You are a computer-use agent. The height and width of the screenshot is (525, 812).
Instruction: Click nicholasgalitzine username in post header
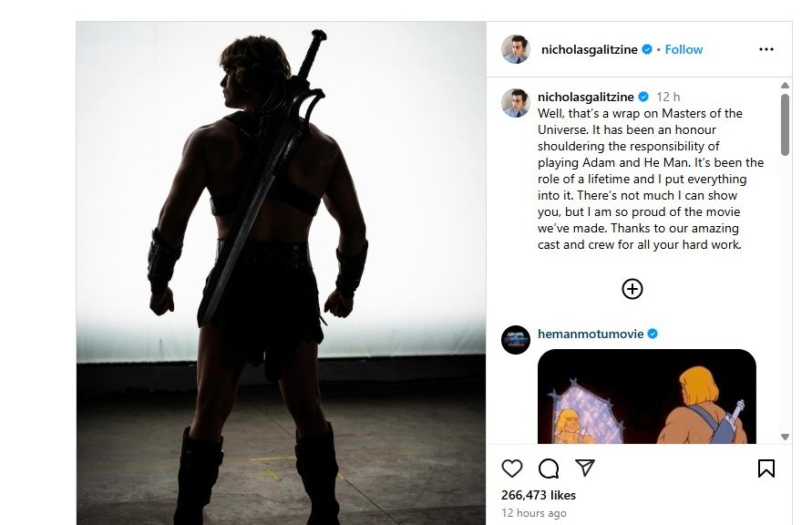pos(590,49)
